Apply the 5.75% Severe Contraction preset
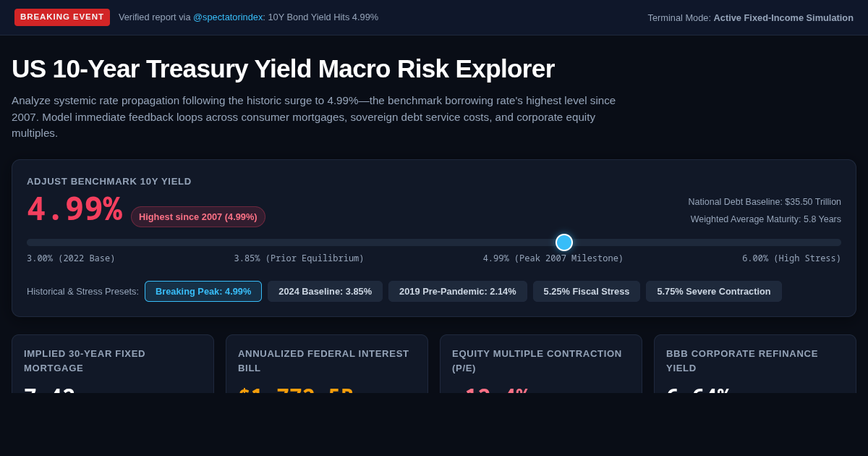The height and width of the screenshot is (456, 868). [x=714, y=291]
